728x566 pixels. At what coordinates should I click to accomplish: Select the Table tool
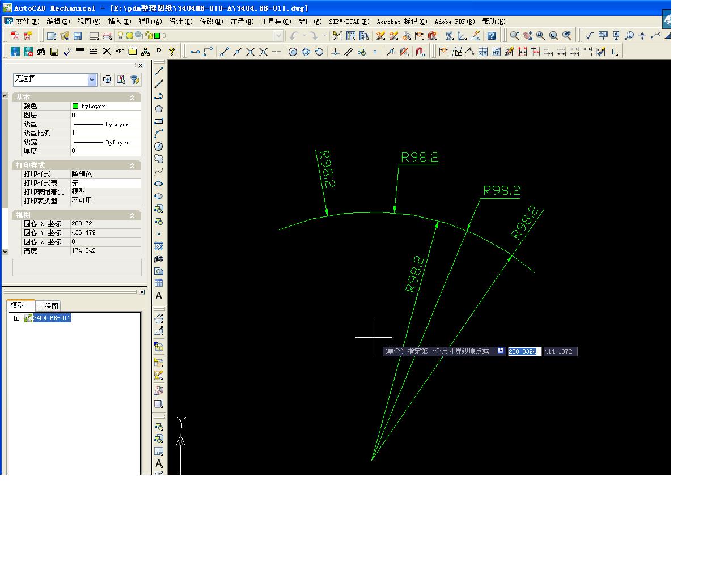[159, 283]
